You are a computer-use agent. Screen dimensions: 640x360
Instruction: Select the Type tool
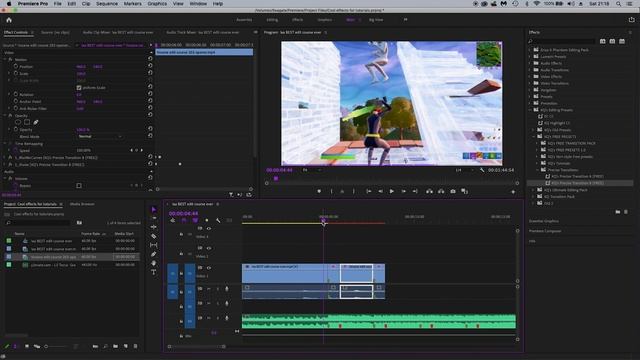pos(153,272)
